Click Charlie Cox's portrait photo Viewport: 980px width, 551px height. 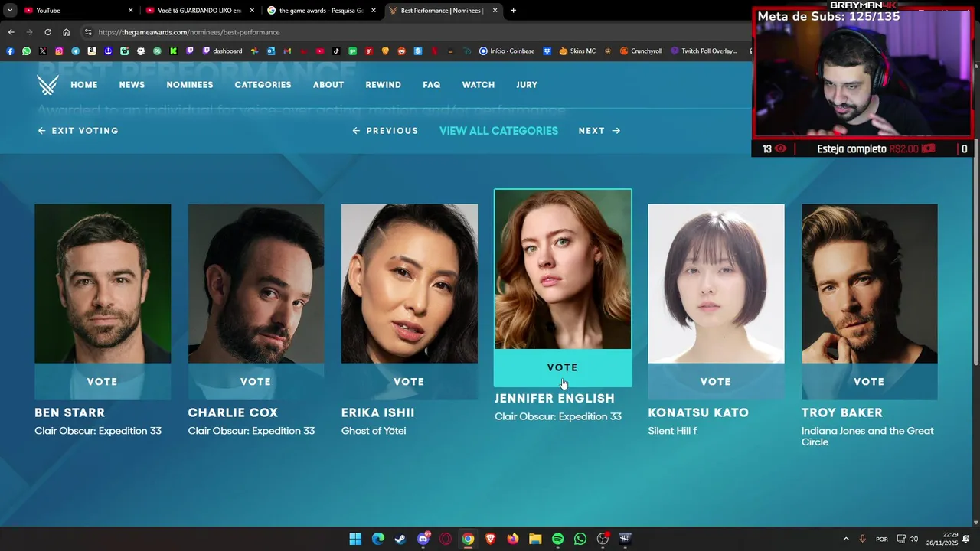click(256, 283)
